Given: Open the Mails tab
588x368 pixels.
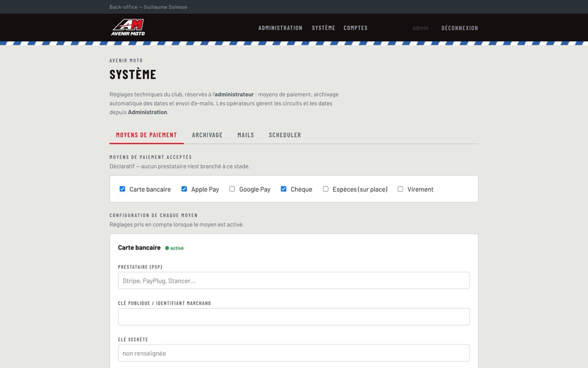Looking at the screenshot, I should point(246,135).
